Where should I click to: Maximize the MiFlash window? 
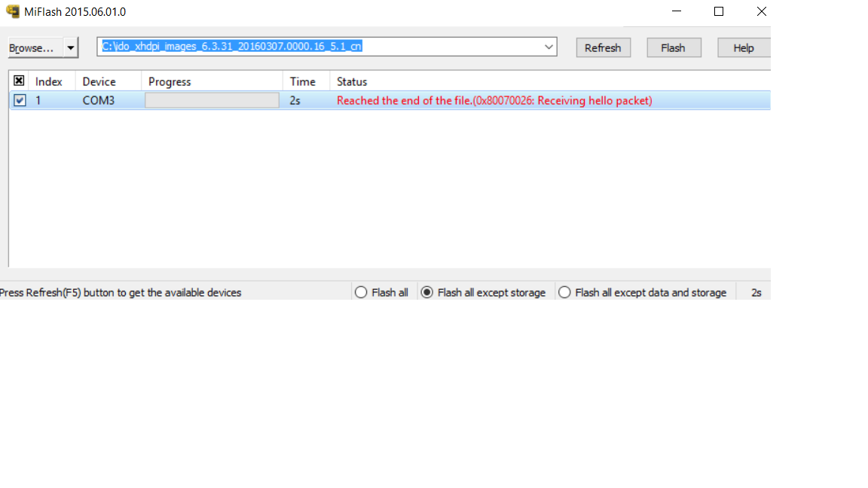719,11
